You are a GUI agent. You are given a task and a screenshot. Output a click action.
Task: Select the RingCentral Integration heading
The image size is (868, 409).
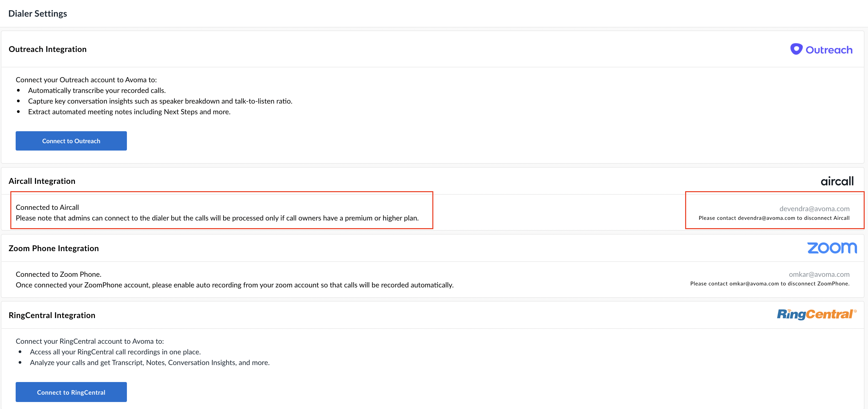(52, 315)
